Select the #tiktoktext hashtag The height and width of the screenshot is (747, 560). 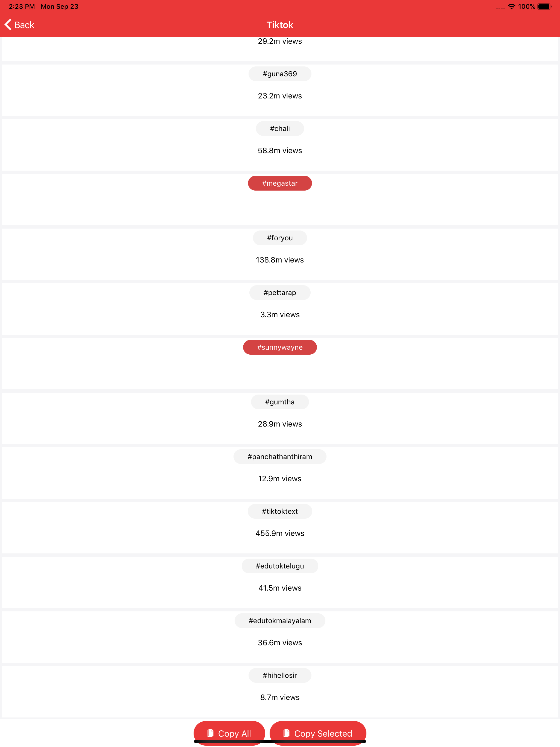click(280, 511)
